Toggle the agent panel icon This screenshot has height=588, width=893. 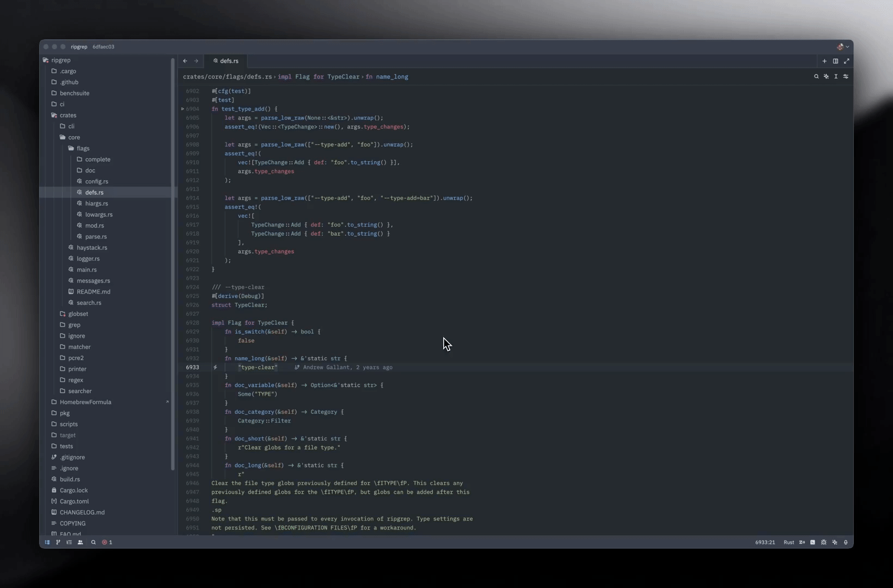click(x=835, y=542)
